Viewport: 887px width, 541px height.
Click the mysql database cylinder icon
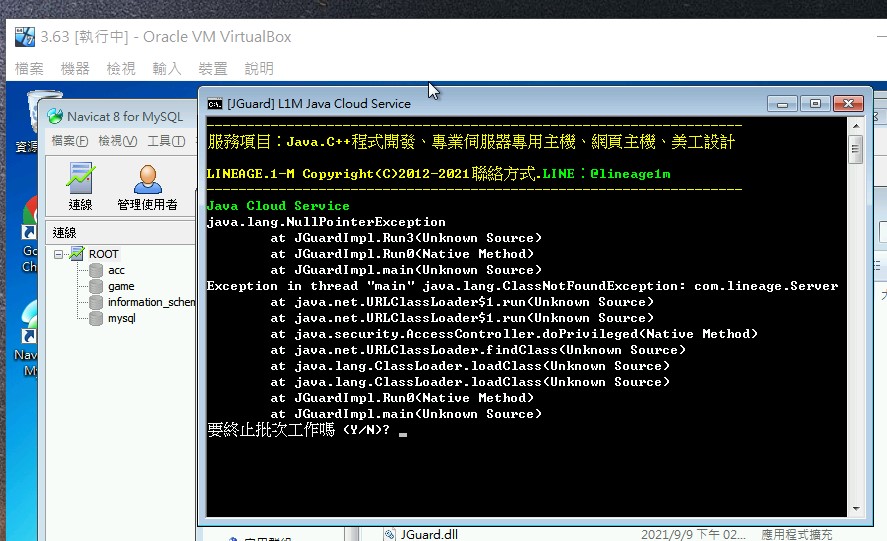pyautogui.click(x=96, y=318)
